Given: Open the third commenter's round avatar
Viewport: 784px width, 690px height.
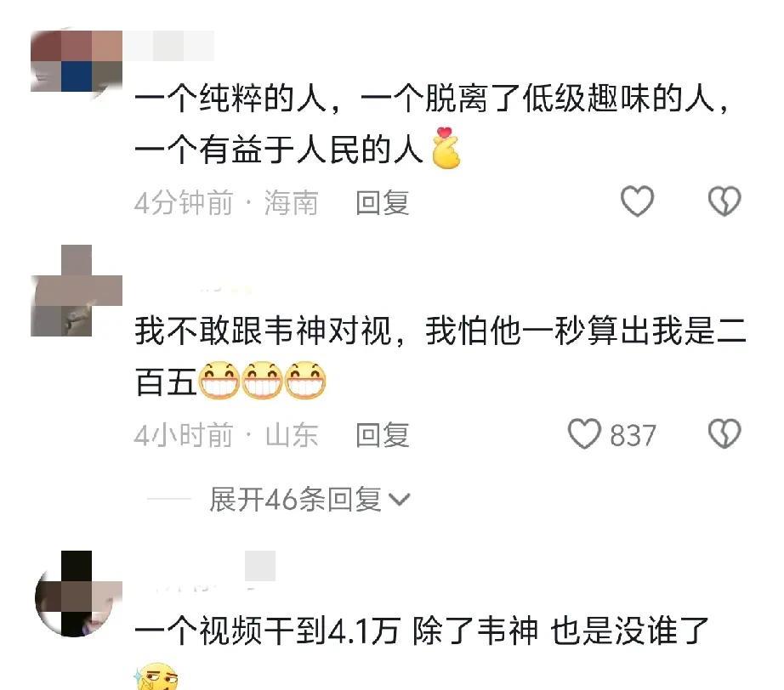Looking at the screenshot, I should tap(77, 594).
